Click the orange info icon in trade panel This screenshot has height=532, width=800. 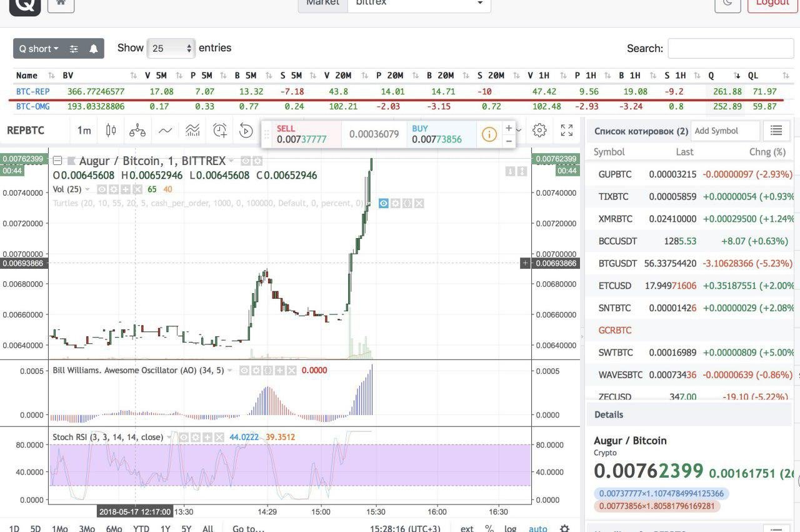click(x=489, y=134)
